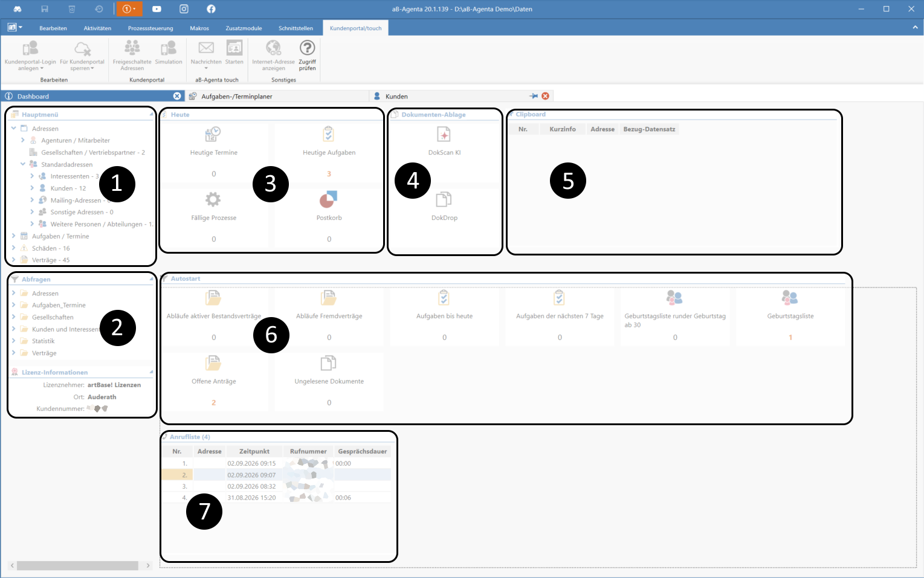
Task: Expand Statistik query folder
Action: click(13, 341)
